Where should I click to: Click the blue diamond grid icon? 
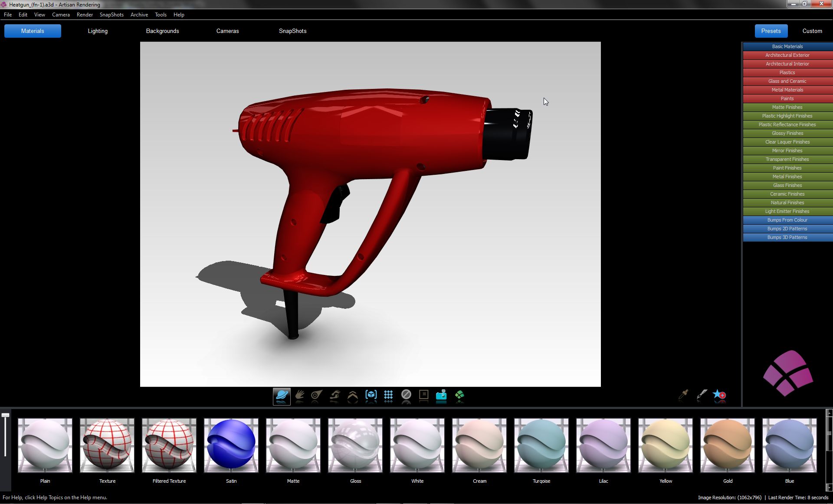(388, 396)
